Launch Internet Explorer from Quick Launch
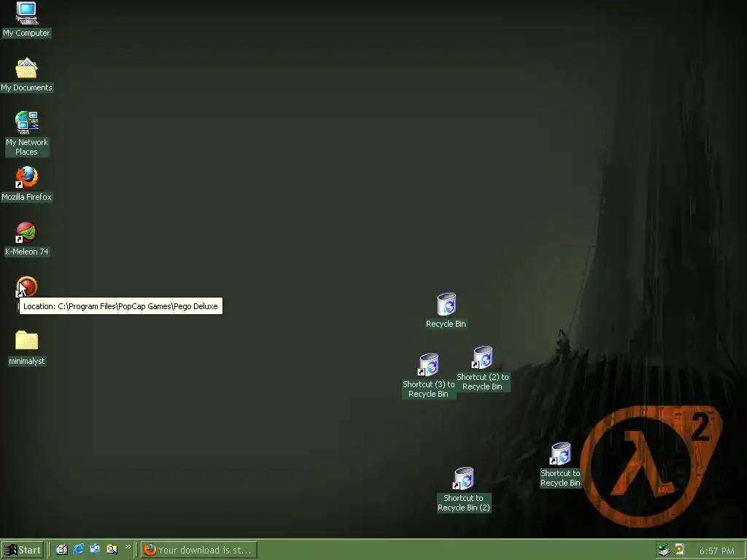Viewport: 747px width, 560px height. pos(79,550)
